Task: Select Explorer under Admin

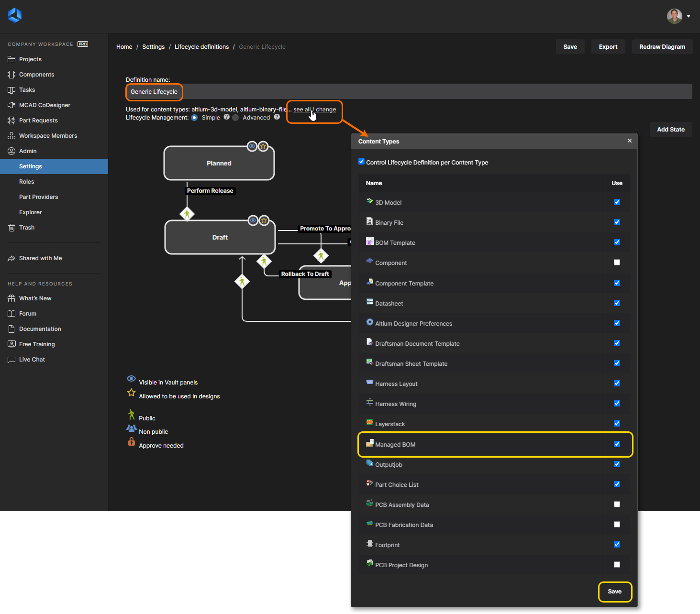Action: (x=31, y=212)
